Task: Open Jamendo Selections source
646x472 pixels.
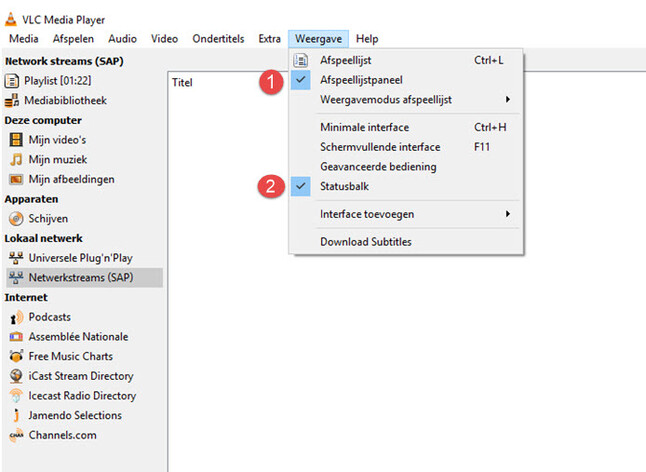Action: click(x=75, y=416)
